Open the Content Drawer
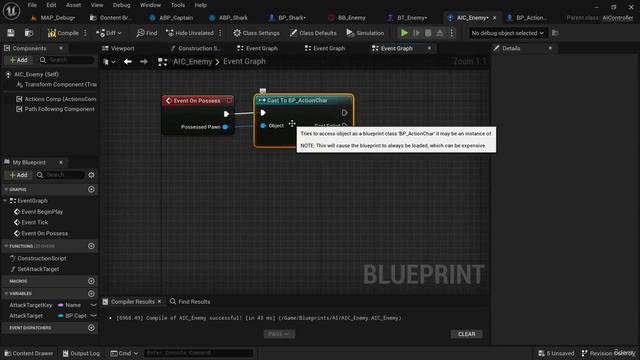 tap(29, 353)
